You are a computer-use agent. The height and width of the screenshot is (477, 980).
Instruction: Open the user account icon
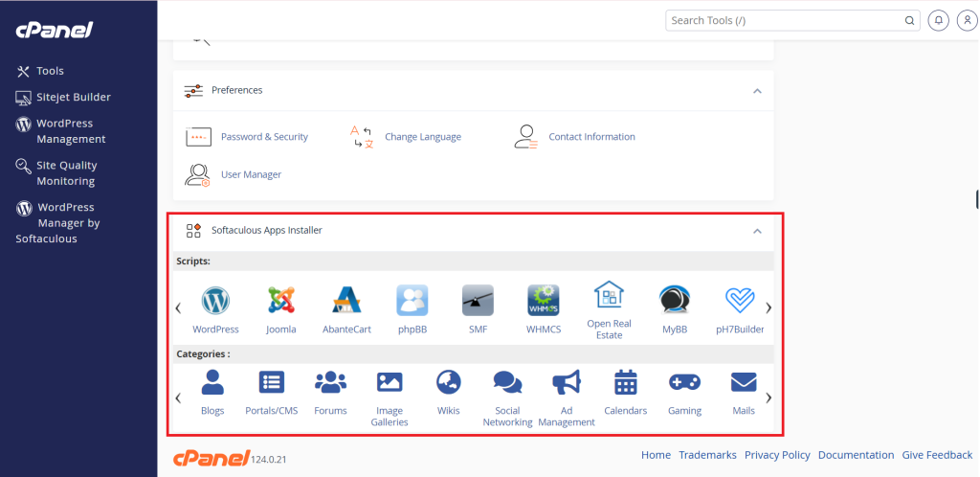pyautogui.click(x=967, y=20)
